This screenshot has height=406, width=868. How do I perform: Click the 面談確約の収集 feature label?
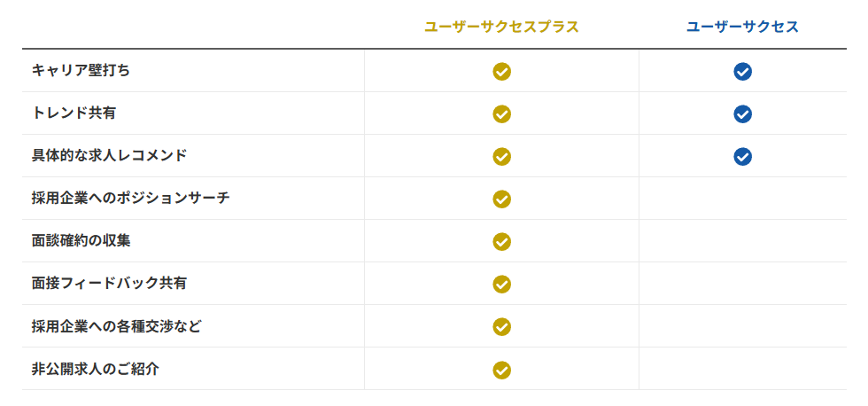81,240
